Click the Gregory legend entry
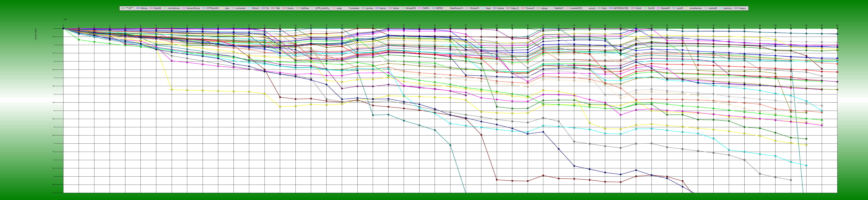Screen dimensions: 868x200 (x=742, y=8)
